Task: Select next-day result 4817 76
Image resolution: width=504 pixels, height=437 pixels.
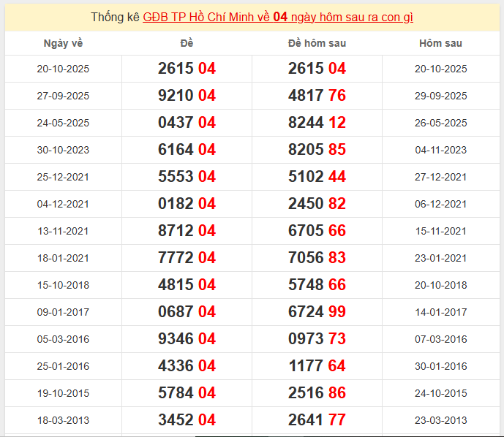Action: (317, 96)
